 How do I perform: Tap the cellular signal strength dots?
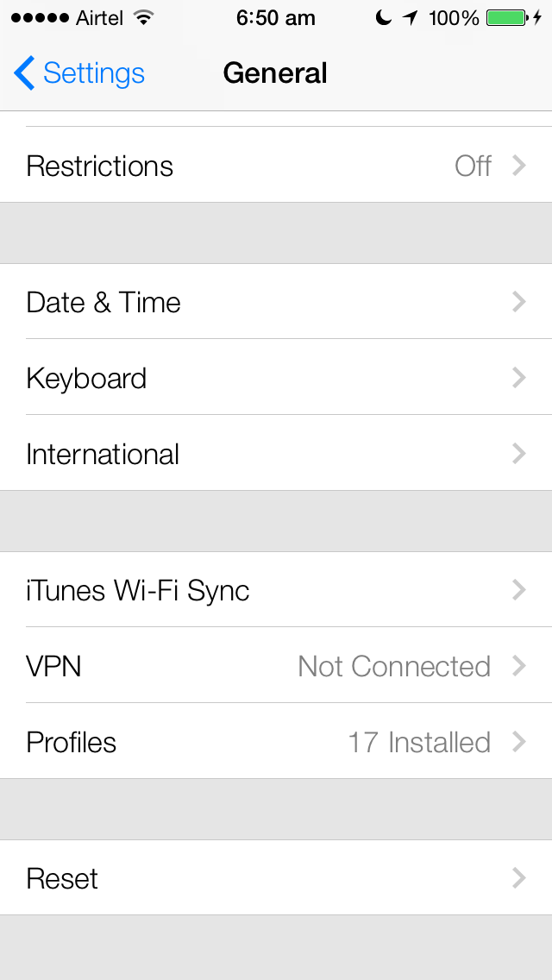[x=39, y=18]
